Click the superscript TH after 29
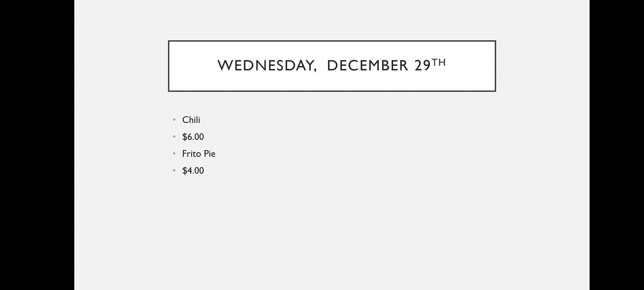Image resolution: width=644 pixels, height=290 pixels. 439,63
